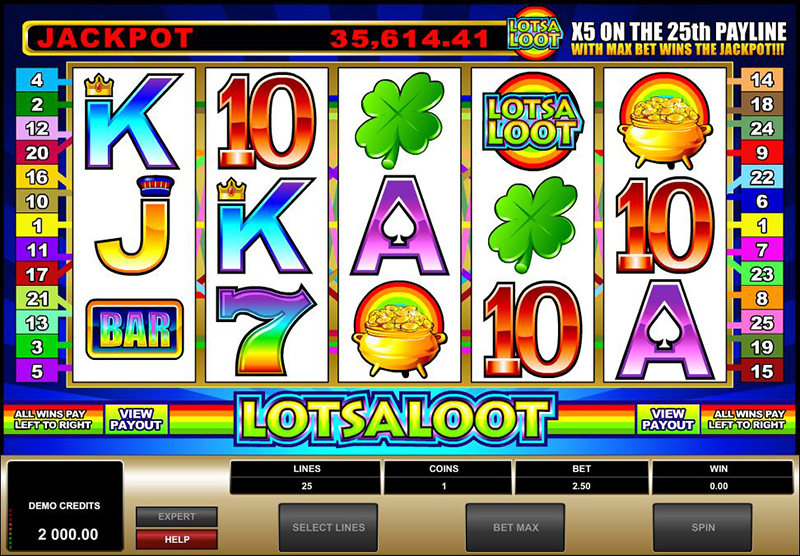
Task: Click the pot of gold on the fifth reel
Action: 665,122
